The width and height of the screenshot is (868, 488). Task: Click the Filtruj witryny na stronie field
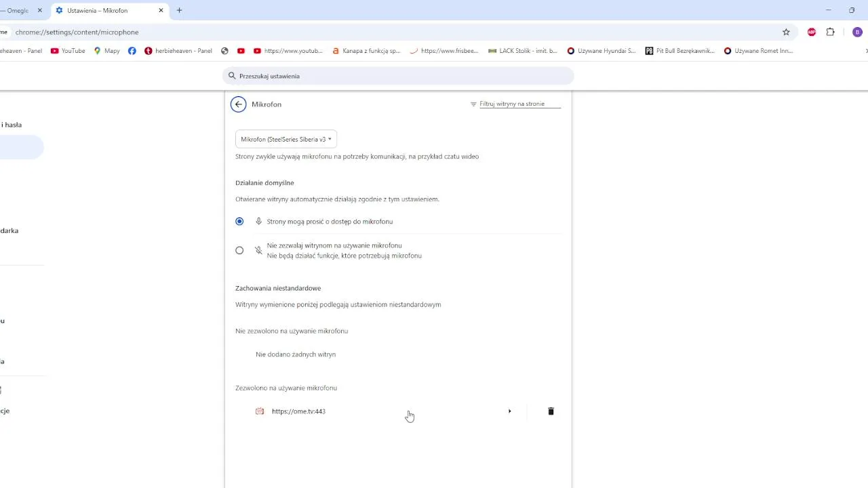pyautogui.click(x=520, y=104)
